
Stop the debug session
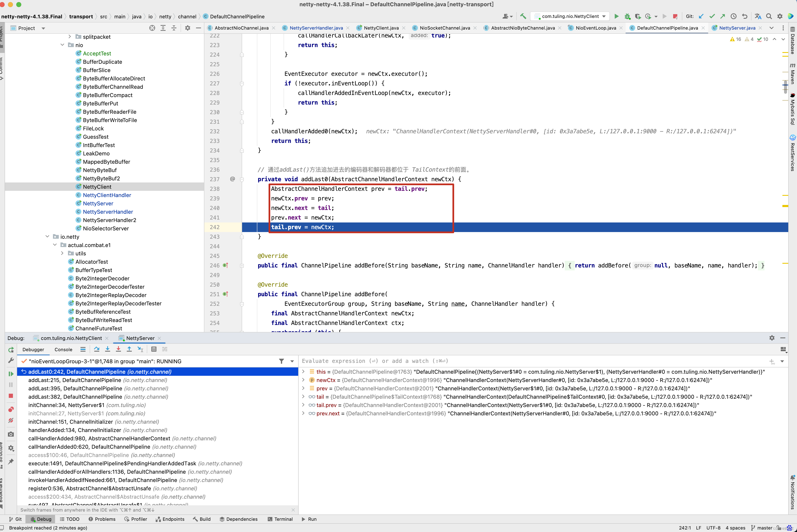point(11,396)
